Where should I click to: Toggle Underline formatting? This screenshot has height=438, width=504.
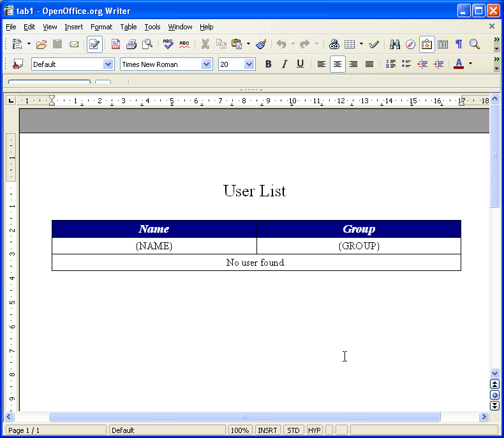tap(300, 64)
